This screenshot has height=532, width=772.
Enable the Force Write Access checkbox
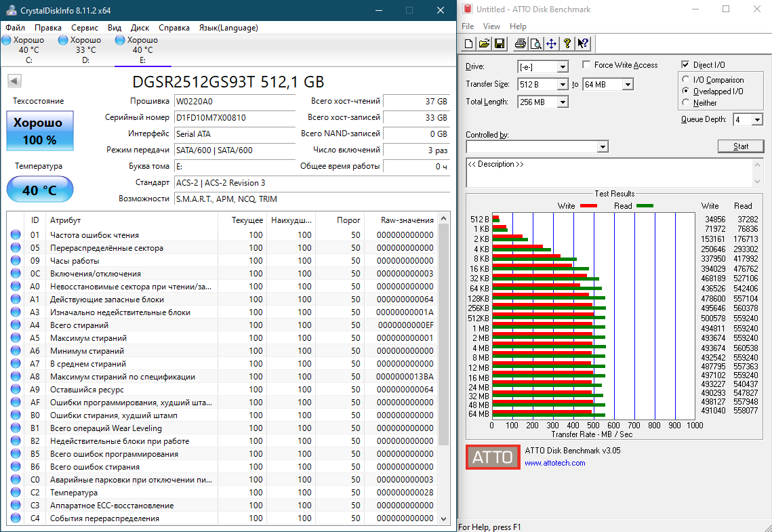coord(586,65)
